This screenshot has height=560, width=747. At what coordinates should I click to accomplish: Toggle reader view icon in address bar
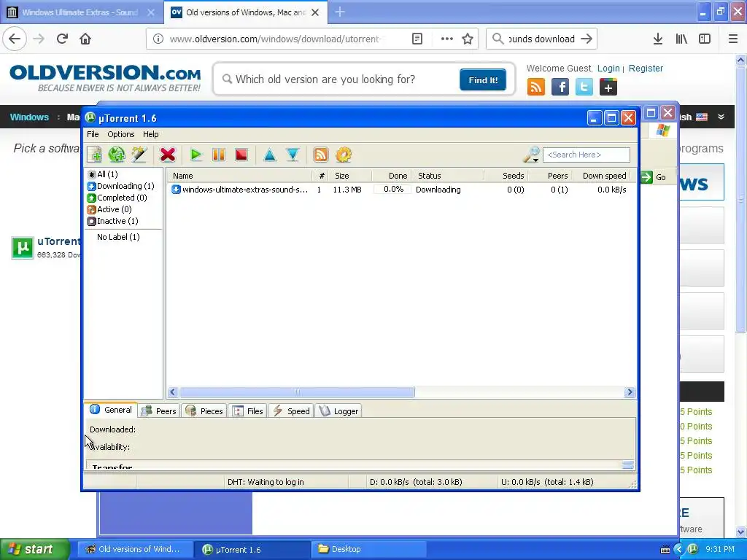pos(417,39)
